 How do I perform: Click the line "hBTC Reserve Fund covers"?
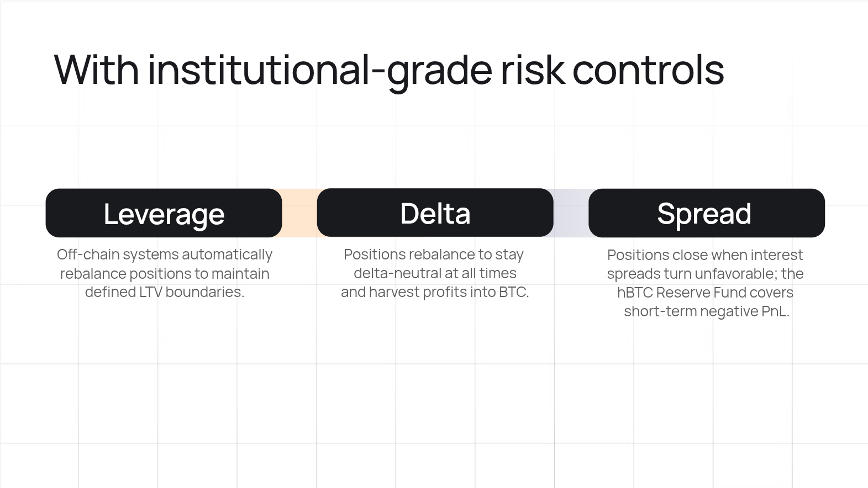tap(705, 293)
